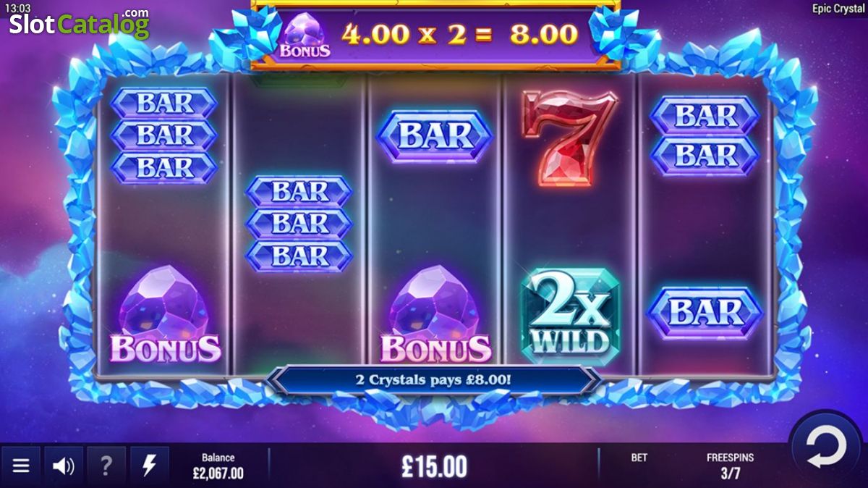Click the single BAR on third reel
The image size is (868, 488).
435,136
